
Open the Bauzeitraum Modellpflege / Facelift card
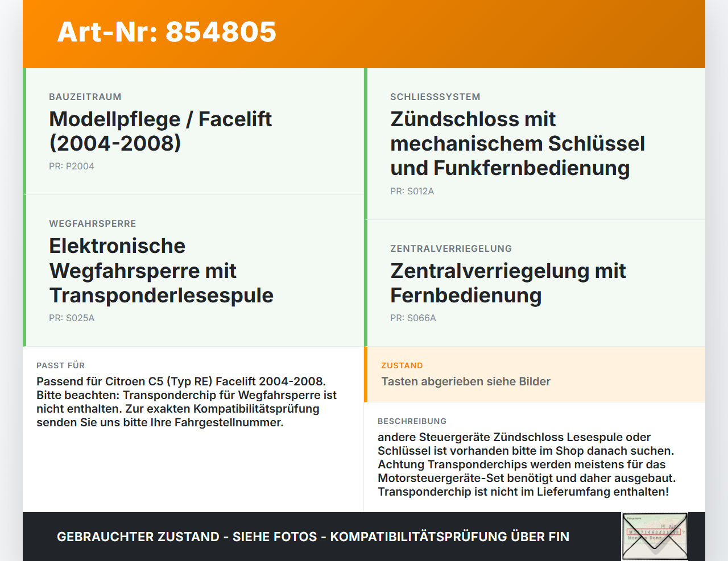193,131
